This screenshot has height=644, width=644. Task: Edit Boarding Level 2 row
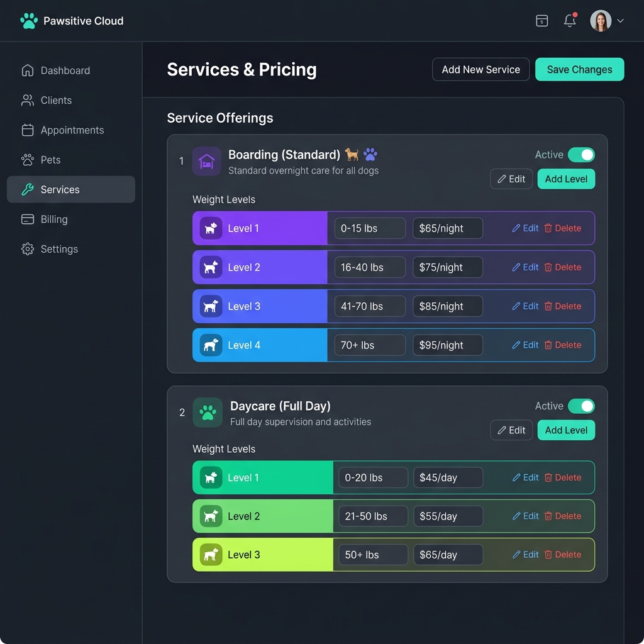point(525,267)
